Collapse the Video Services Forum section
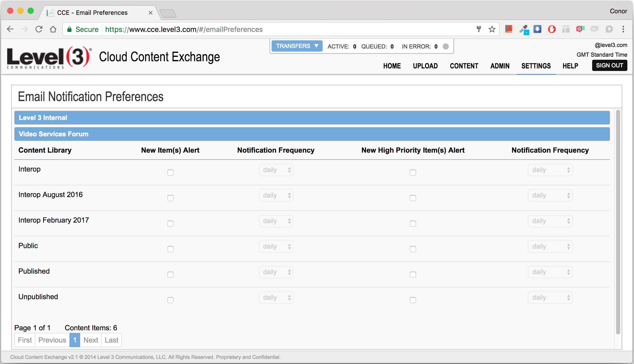634x364 pixels. 312,134
